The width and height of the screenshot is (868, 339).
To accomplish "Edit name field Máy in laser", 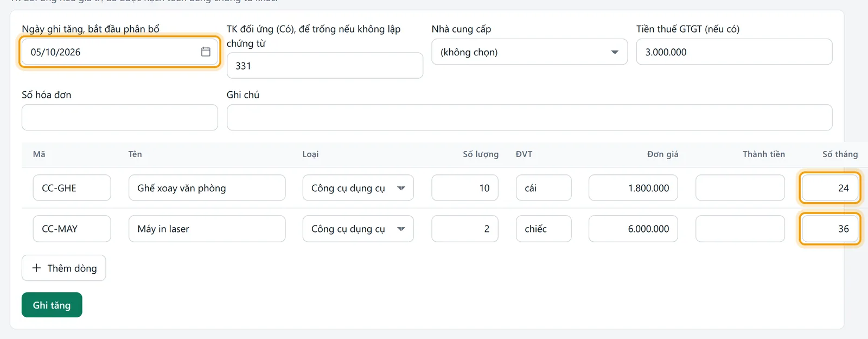I will (x=207, y=229).
